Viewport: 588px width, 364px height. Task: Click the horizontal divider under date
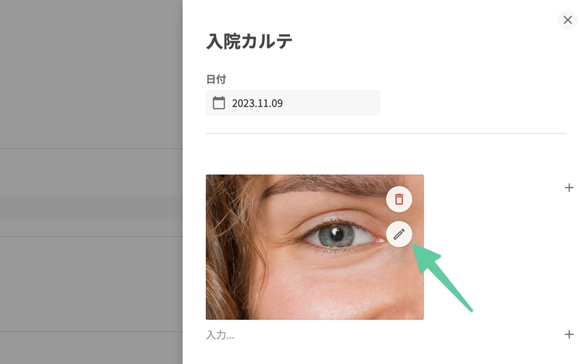pos(386,133)
